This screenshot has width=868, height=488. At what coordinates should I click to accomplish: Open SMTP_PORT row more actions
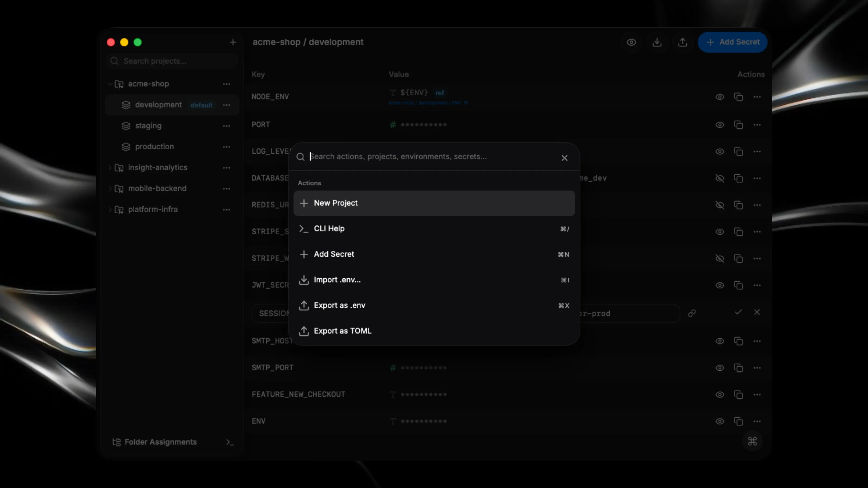757,368
